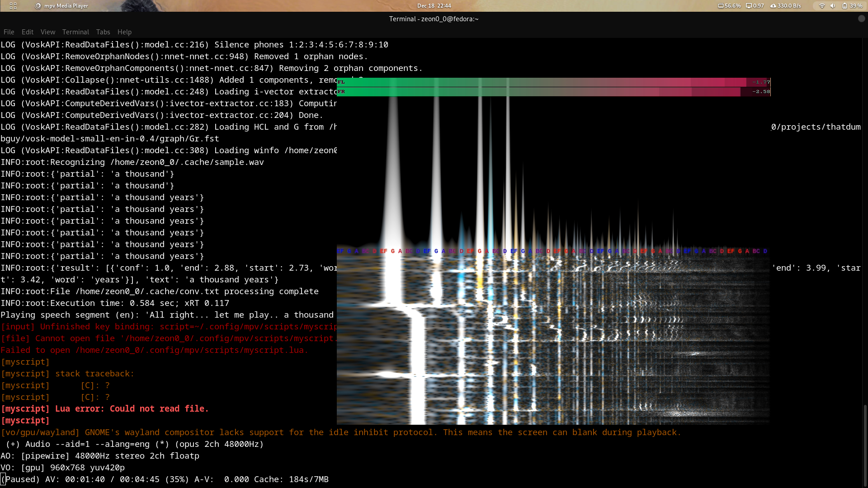This screenshot has width=868, height=488.
Task: Open the Help menu
Action: click(124, 32)
